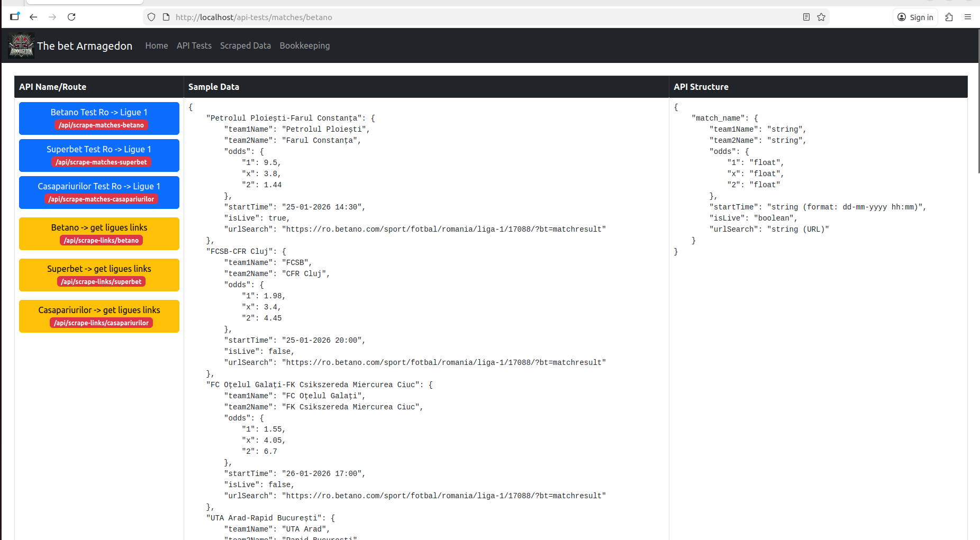The height and width of the screenshot is (540, 980).
Task: Open the Home navigation link
Action: tap(156, 45)
